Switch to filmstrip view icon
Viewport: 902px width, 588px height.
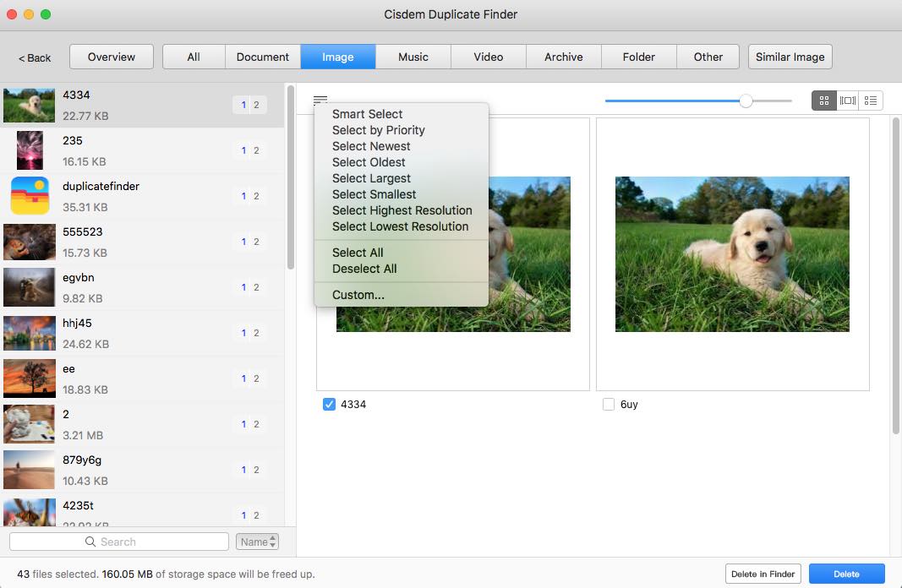click(847, 101)
